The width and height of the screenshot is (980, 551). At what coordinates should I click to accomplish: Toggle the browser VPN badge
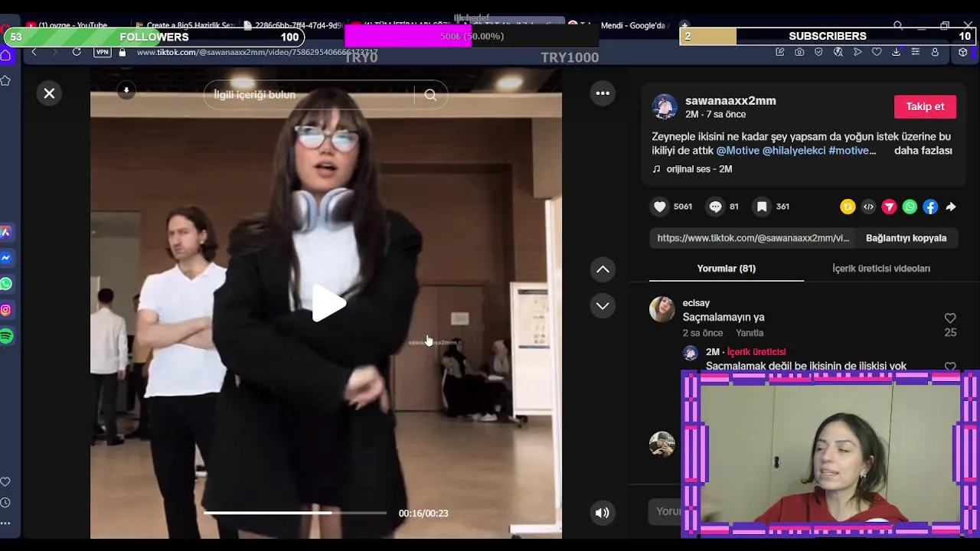103,52
